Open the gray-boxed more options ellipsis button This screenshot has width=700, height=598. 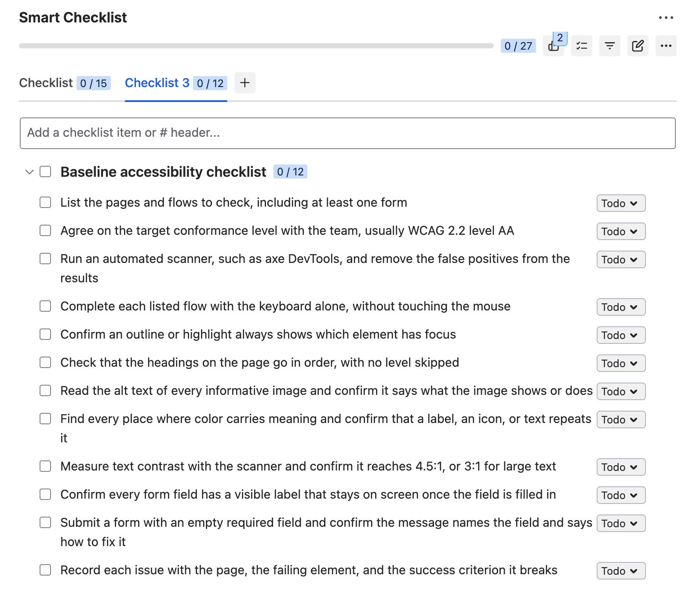[x=666, y=46]
